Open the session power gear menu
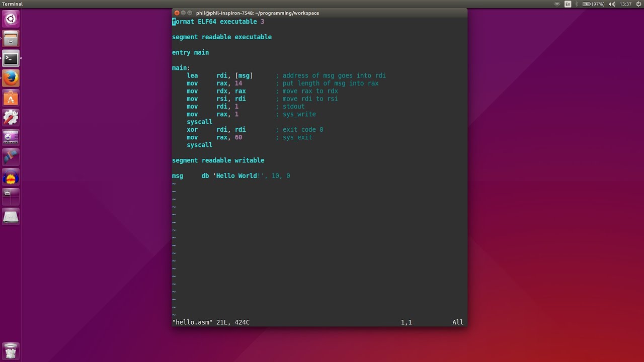The image size is (644, 362). pyautogui.click(x=637, y=4)
